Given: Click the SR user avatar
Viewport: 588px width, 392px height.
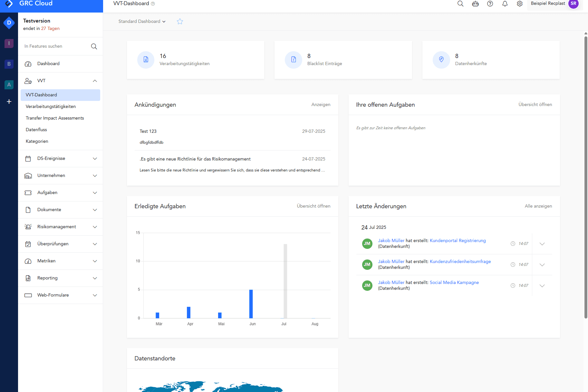Looking at the screenshot, I should click(574, 4).
